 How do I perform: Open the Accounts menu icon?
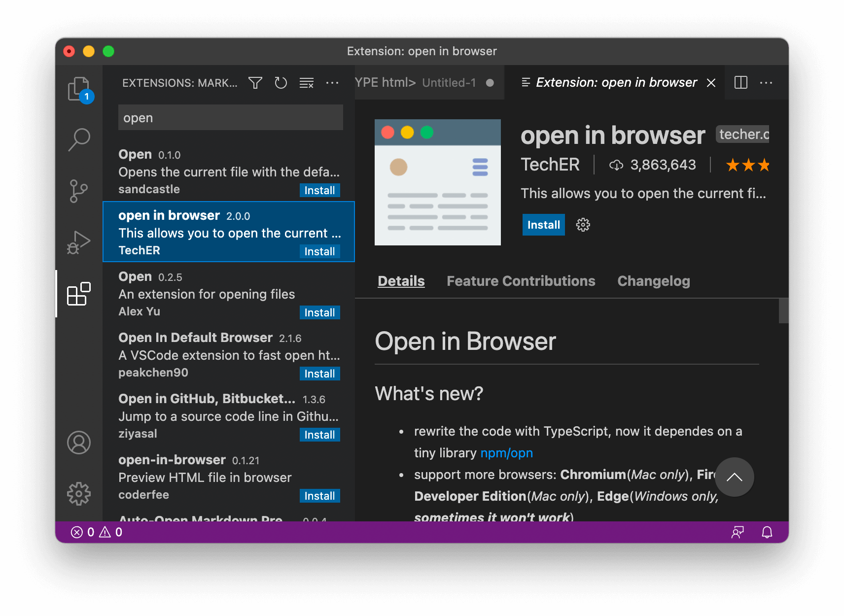coord(79,443)
